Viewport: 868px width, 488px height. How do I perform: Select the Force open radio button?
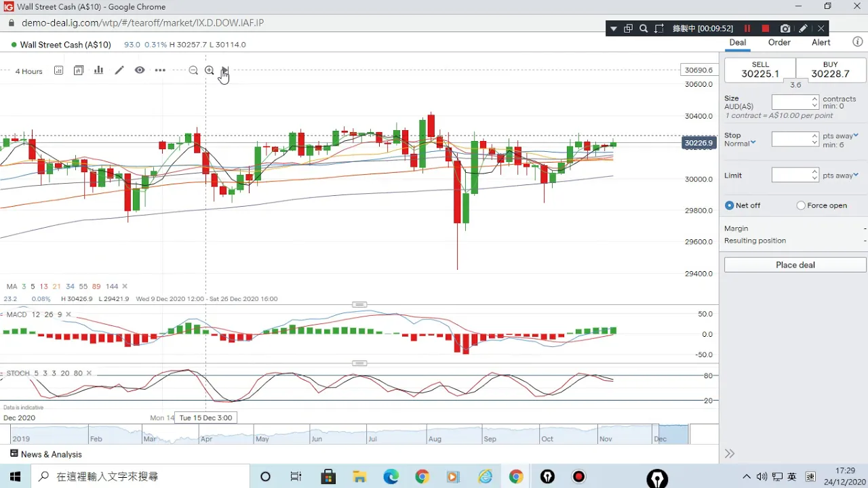(x=801, y=205)
